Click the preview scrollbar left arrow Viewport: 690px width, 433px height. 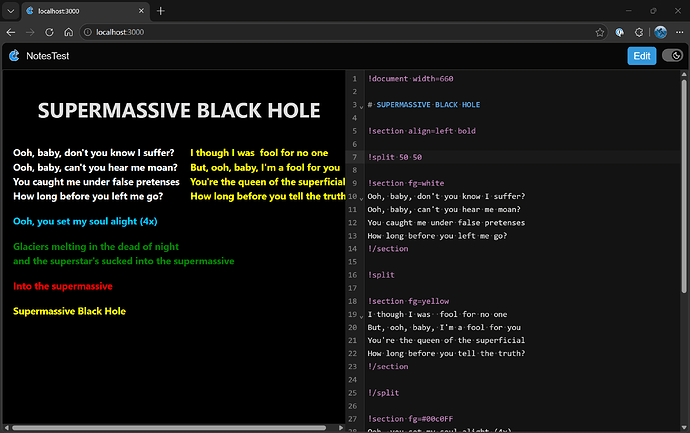6,428
